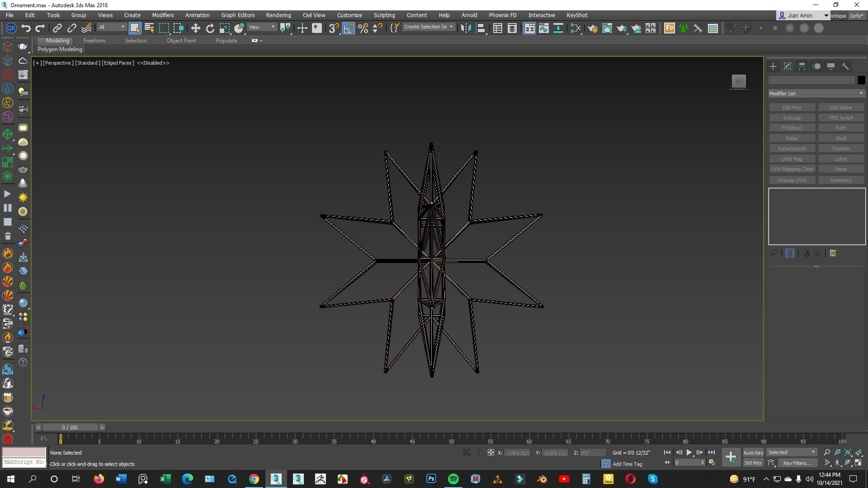Select the Move transform tool
This screenshot has width=868, height=488.
coord(195,28)
